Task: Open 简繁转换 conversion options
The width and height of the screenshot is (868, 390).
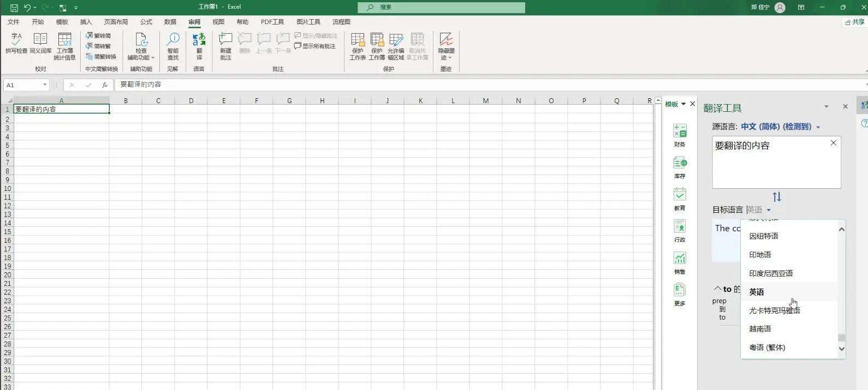Action: (x=101, y=56)
